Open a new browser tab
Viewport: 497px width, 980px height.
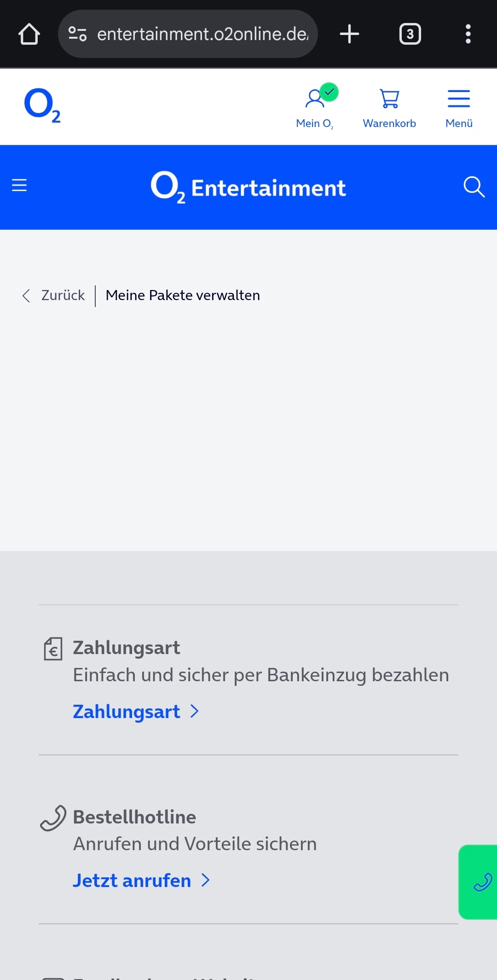click(349, 34)
